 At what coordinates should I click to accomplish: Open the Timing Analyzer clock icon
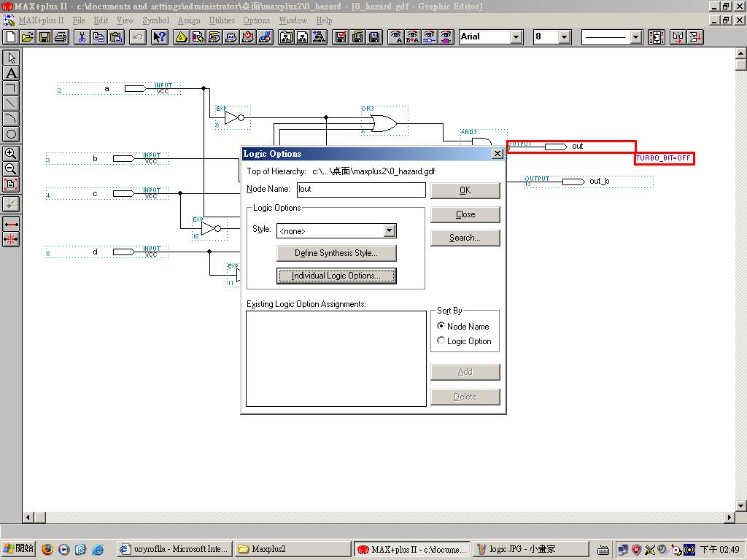coord(248,37)
